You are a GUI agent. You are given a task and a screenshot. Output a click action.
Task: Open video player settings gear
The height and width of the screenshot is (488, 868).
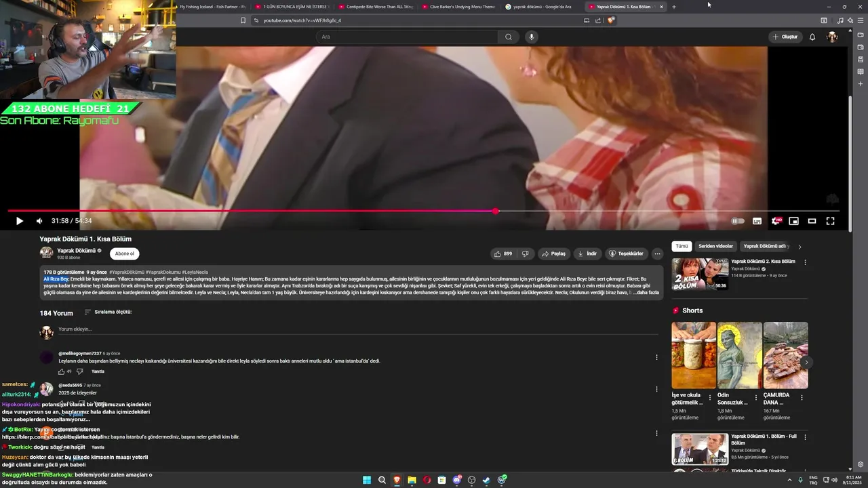[775, 221]
